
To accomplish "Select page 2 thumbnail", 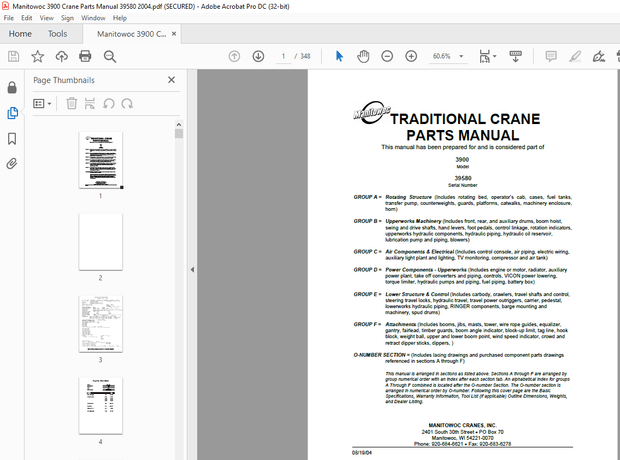I will coord(100,242).
